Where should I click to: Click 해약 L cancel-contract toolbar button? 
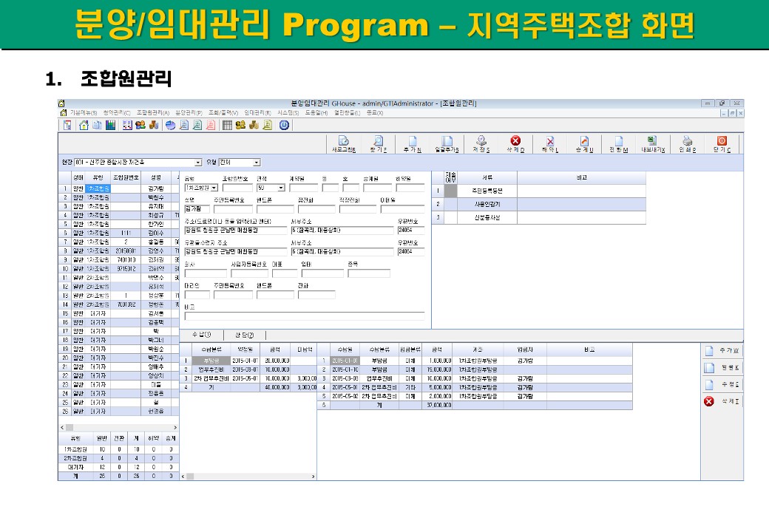(550, 145)
